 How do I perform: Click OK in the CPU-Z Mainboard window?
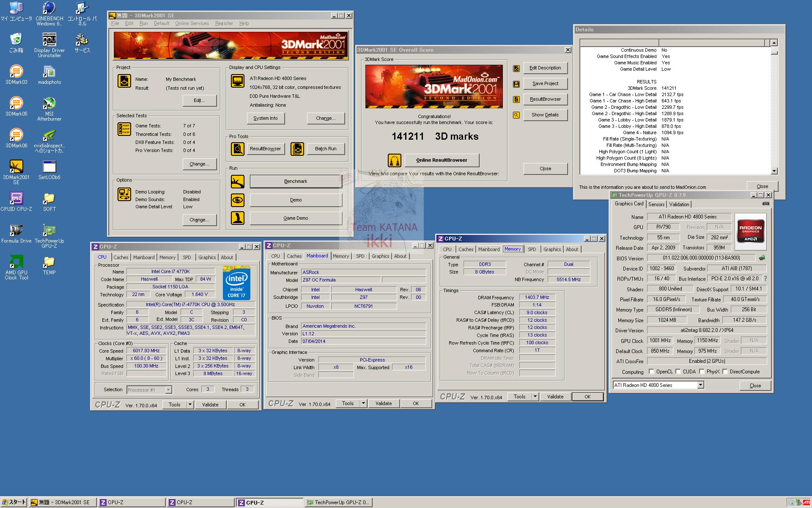(416, 403)
